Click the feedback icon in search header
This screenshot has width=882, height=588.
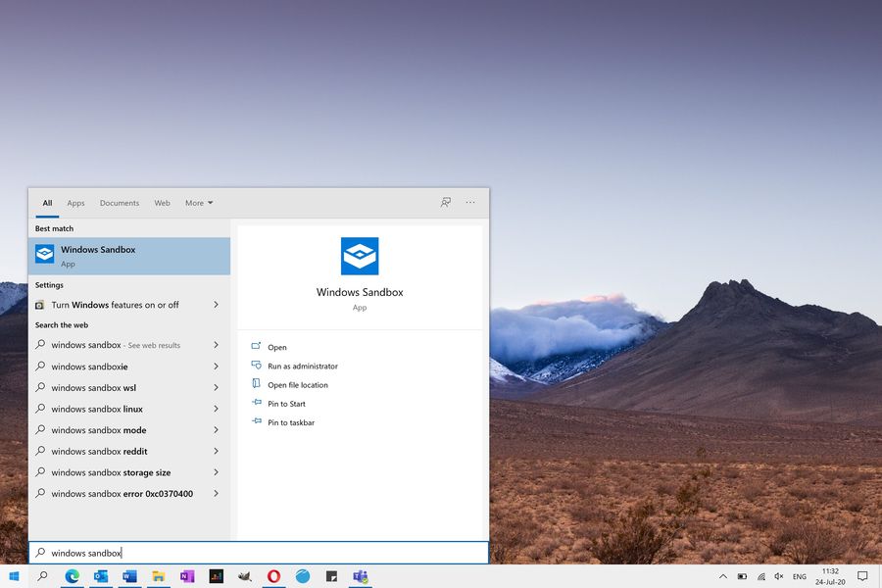tap(446, 202)
